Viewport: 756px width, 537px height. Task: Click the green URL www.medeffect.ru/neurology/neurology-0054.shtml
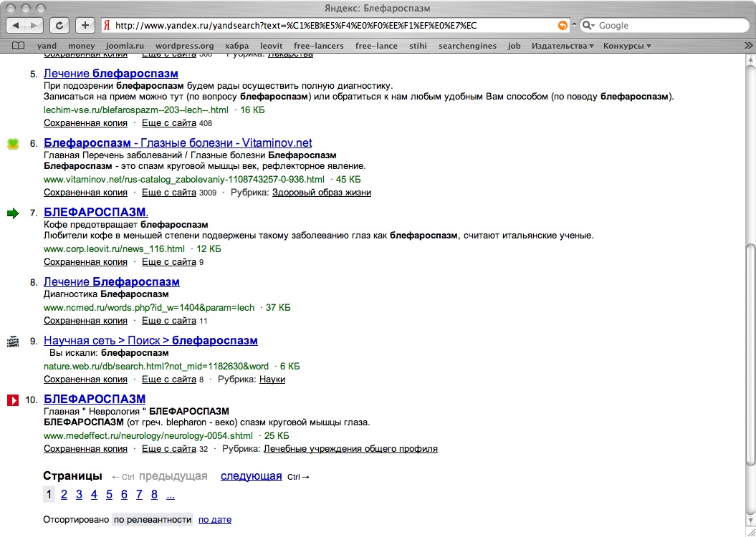click(148, 436)
